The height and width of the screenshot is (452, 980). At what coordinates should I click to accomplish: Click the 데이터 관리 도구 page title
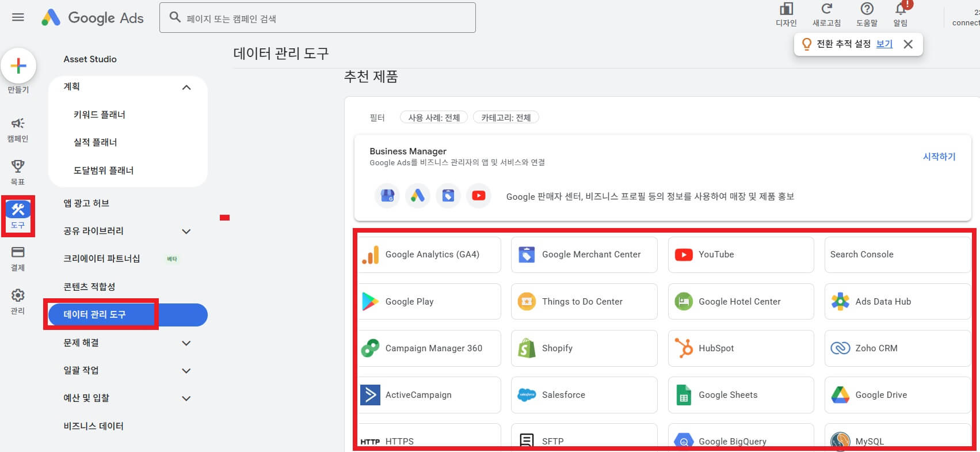coord(281,54)
